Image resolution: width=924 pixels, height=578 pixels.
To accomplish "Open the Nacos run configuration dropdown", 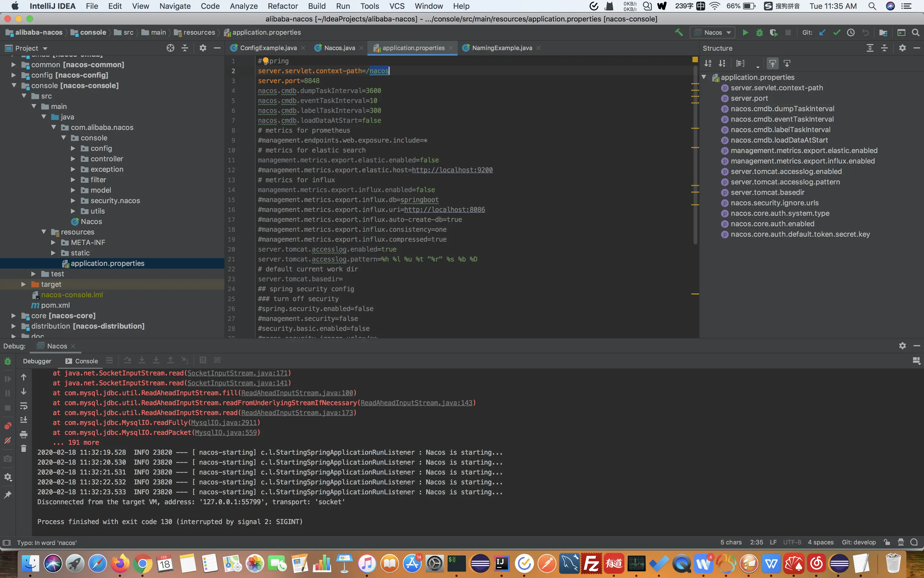I will [713, 32].
